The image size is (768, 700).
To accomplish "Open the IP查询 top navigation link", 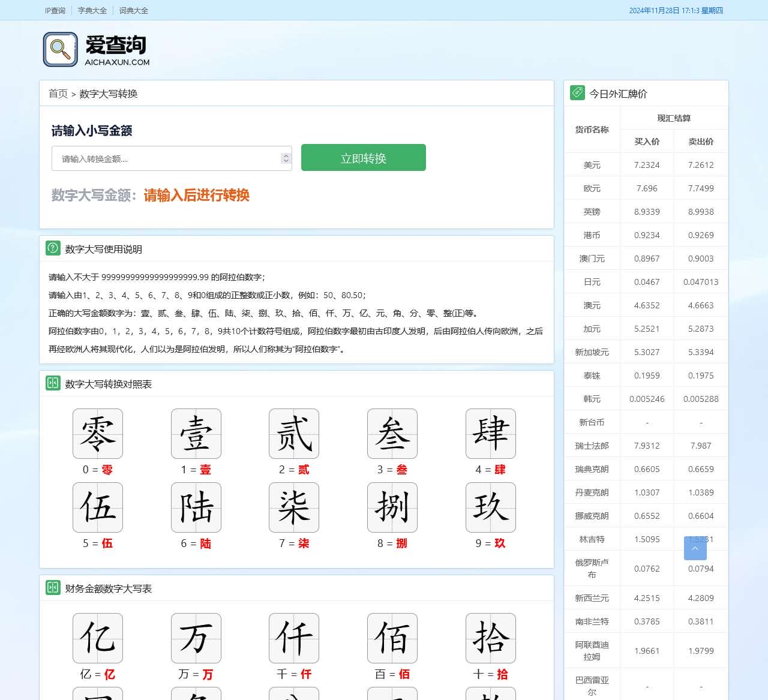I will (x=55, y=10).
